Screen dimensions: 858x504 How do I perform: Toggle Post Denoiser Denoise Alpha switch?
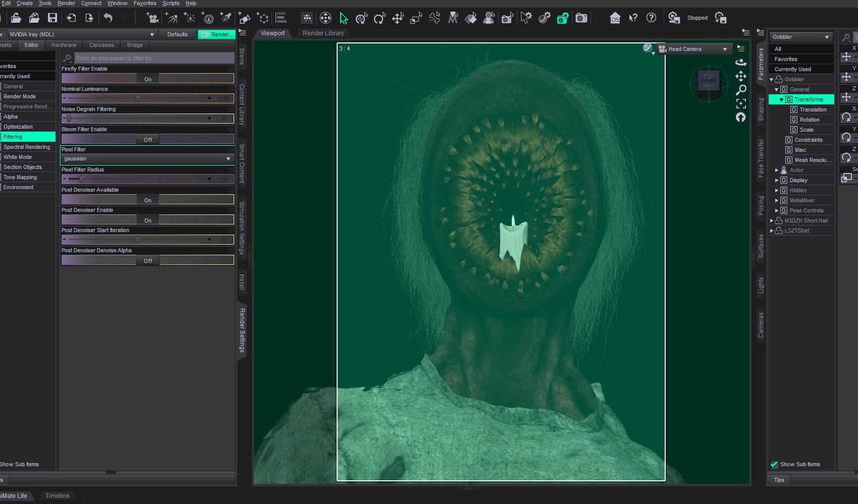(147, 260)
